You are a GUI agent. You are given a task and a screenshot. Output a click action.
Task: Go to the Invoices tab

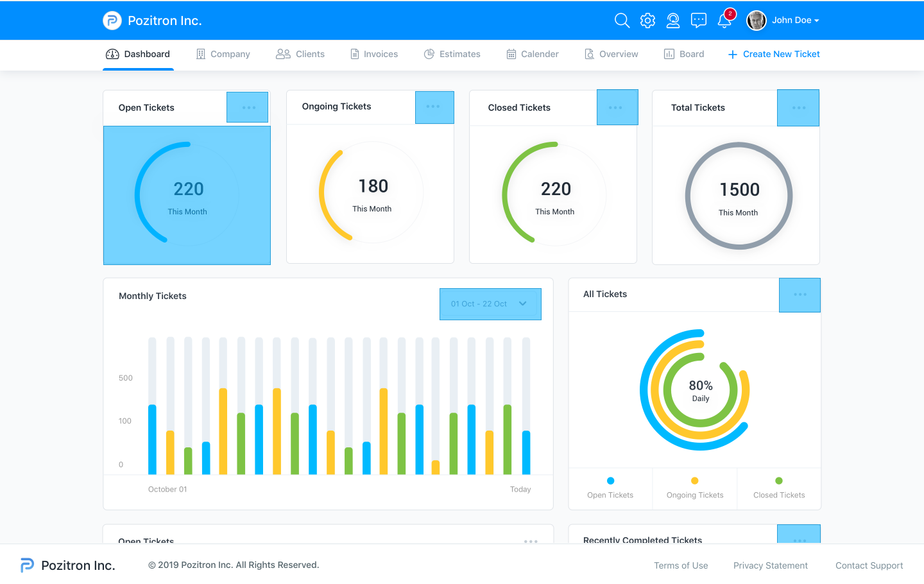[374, 54]
